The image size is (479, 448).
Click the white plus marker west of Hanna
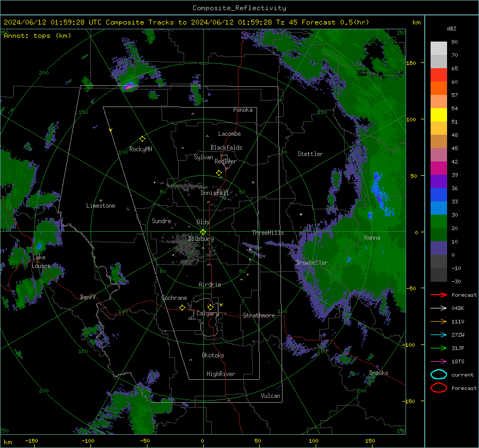tap(301, 214)
